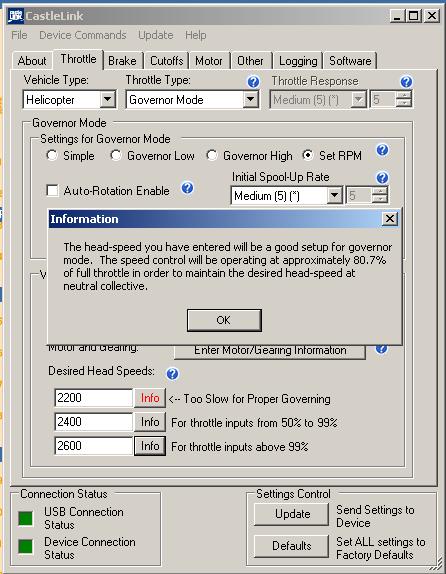Click Defaults to restore factory settings
The image size is (446, 574).
(x=291, y=546)
